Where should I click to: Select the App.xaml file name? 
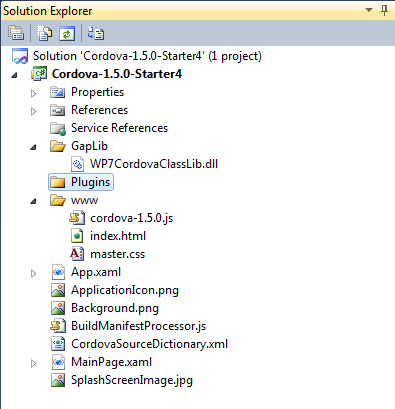pos(96,272)
